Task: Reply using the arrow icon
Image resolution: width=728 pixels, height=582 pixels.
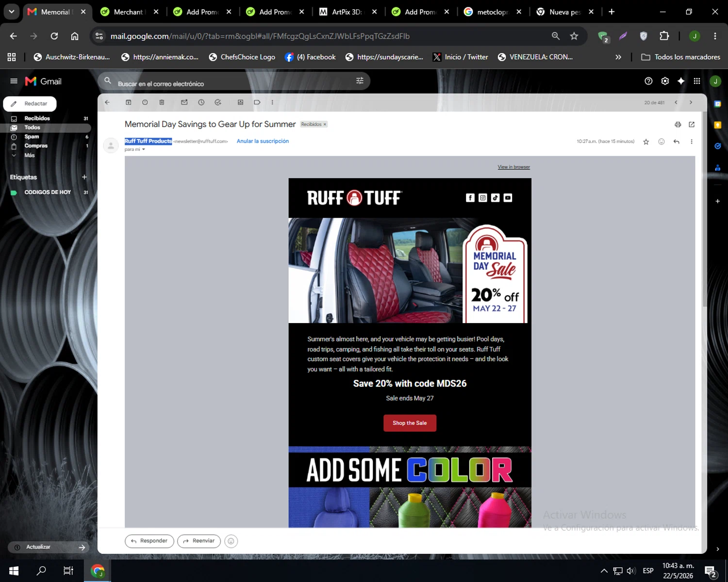Action: tap(677, 142)
